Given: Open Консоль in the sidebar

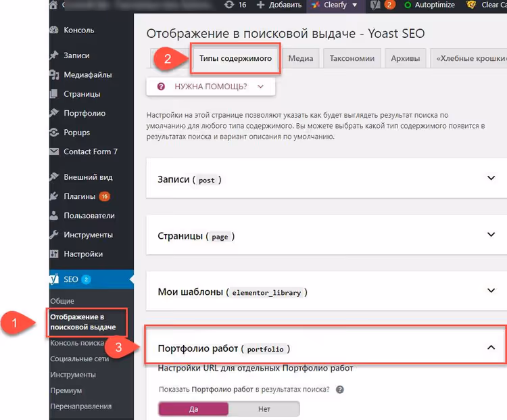Looking at the screenshot, I should tap(79, 30).
